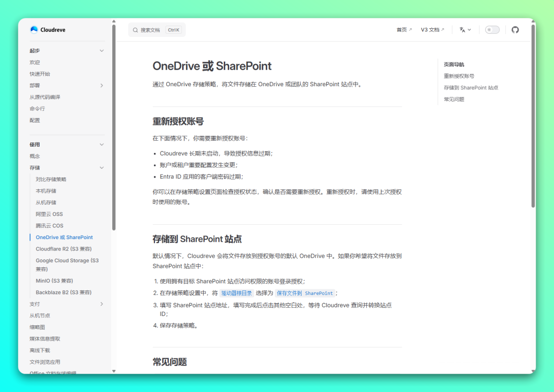Expand the 支付 sidebar chevron
This screenshot has height=392, width=554.
point(102,304)
